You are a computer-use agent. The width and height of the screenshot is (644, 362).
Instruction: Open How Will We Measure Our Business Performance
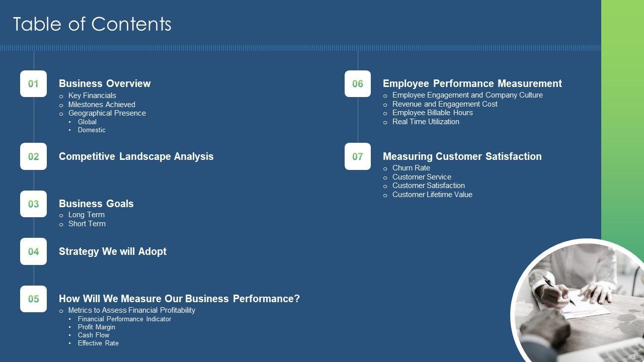click(179, 299)
